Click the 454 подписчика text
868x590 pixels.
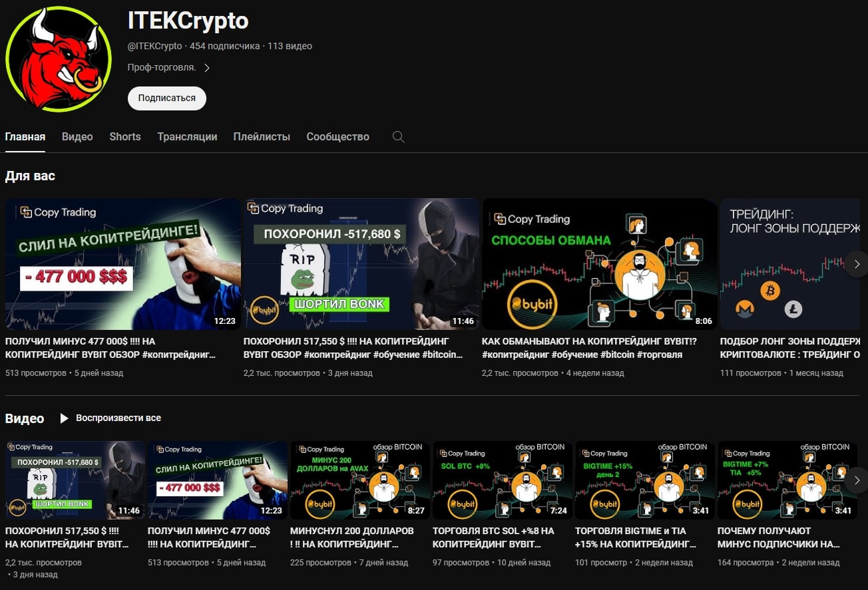(225, 46)
